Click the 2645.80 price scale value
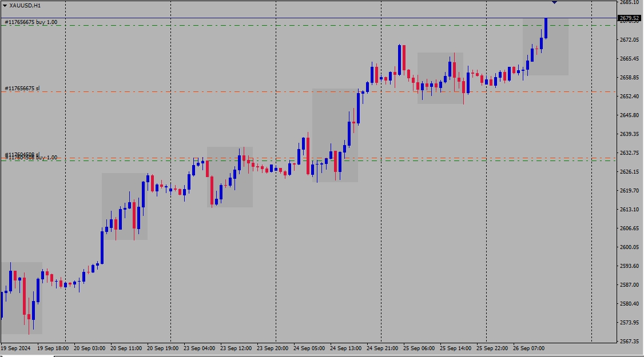 click(x=629, y=115)
